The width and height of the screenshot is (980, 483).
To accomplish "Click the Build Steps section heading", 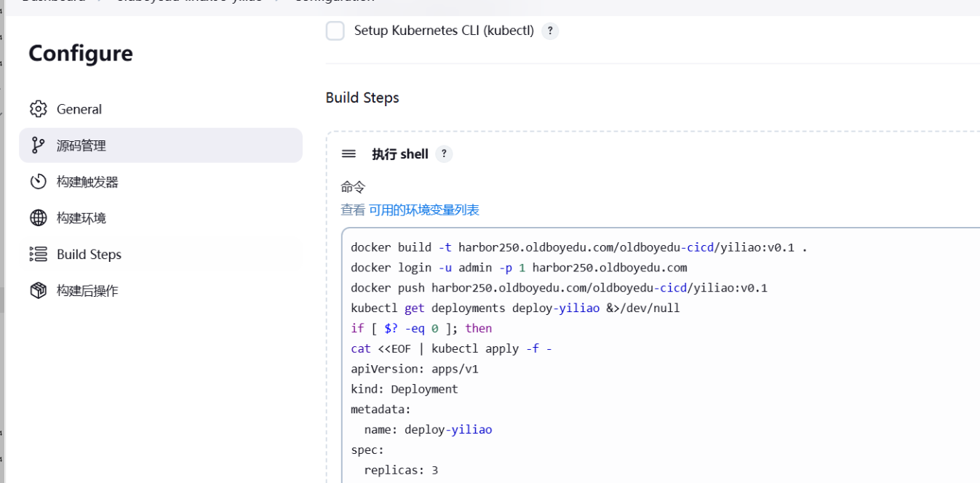I will point(362,98).
